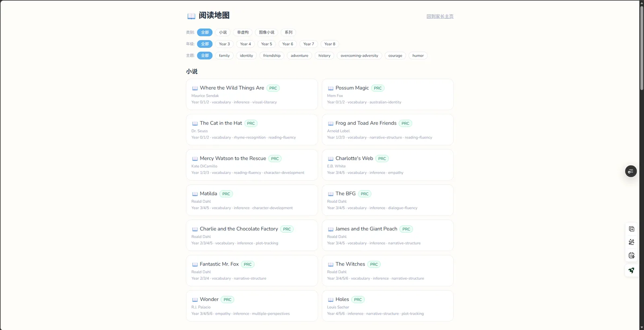The height and width of the screenshot is (330, 644).
Task: Filter theme by friendship
Action: (x=272, y=56)
